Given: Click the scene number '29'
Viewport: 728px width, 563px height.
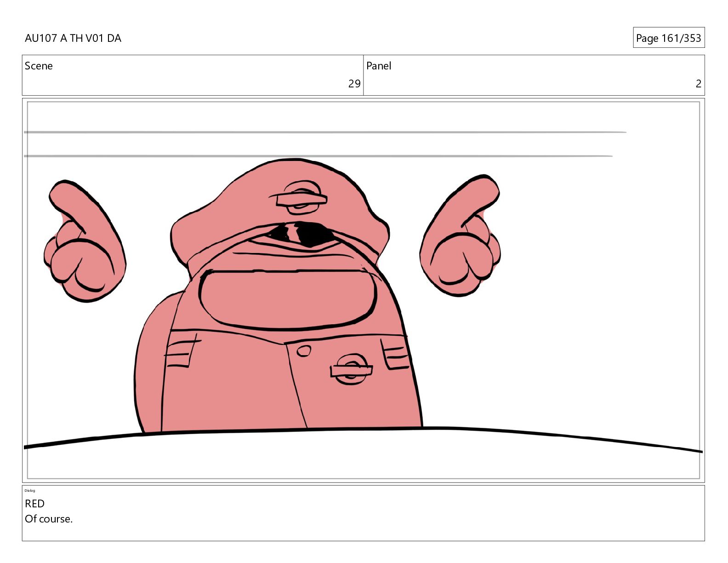Looking at the screenshot, I should (354, 84).
